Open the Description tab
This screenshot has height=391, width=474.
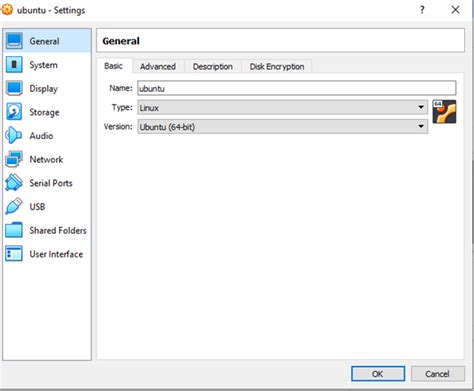coord(213,66)
